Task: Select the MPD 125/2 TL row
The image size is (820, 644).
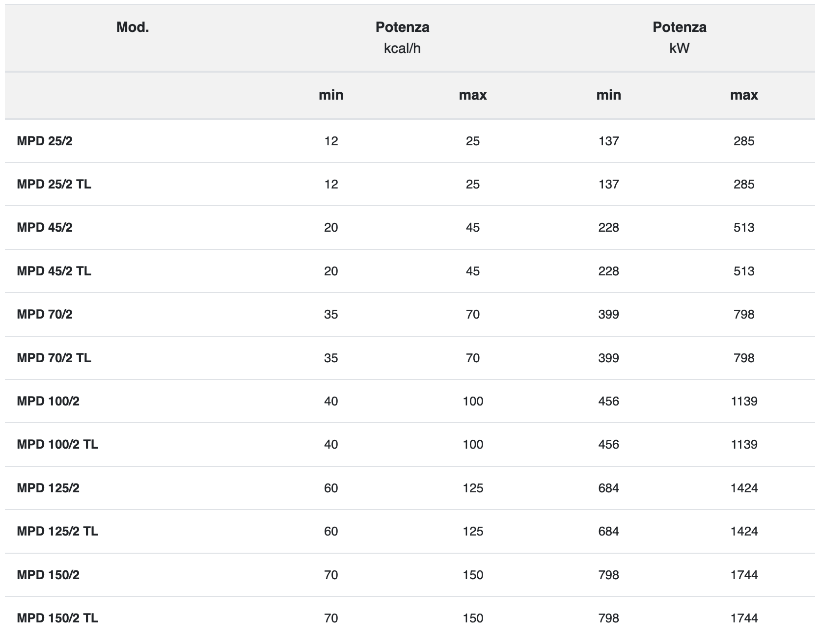Action: point(410,532)
